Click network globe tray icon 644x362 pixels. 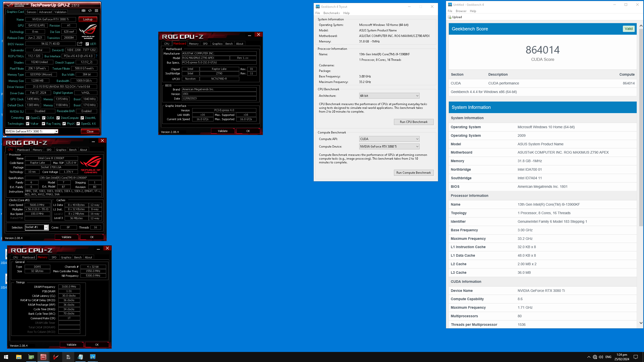(x=595, y=357)
